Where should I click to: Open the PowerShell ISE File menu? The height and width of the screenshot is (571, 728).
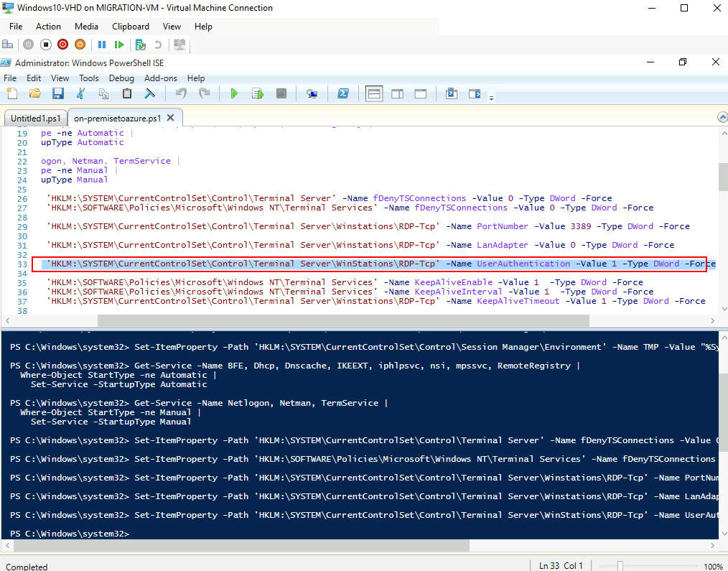point(10,78)
